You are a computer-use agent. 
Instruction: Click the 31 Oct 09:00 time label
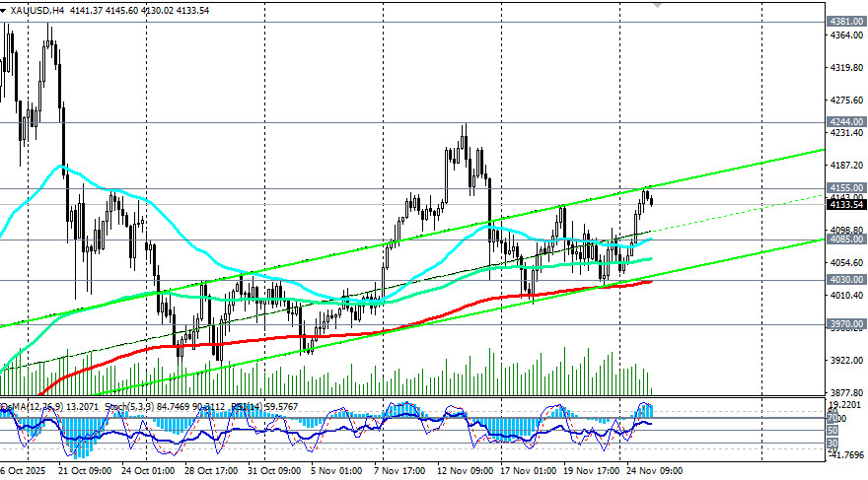(274, 470)
